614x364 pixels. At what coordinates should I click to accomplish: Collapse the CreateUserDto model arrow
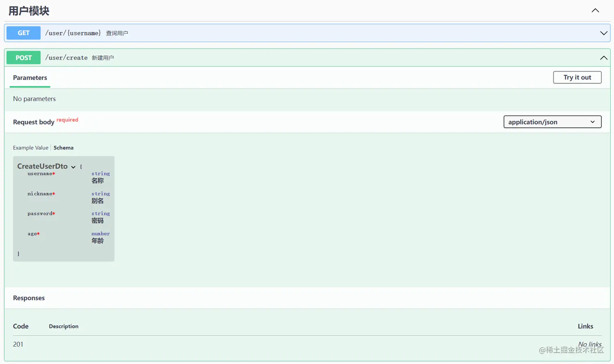pyautogui.click(x=73, y=167)
